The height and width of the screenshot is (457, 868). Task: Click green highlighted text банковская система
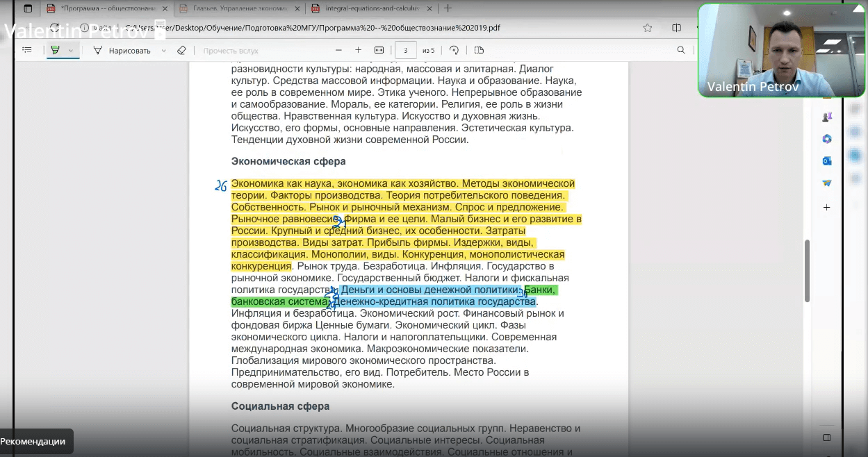279,302
